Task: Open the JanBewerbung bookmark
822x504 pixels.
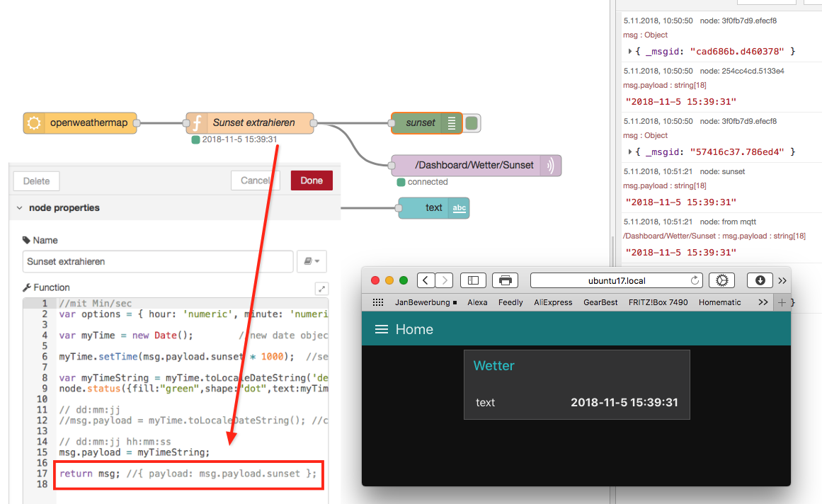Action: pos(426,302)
